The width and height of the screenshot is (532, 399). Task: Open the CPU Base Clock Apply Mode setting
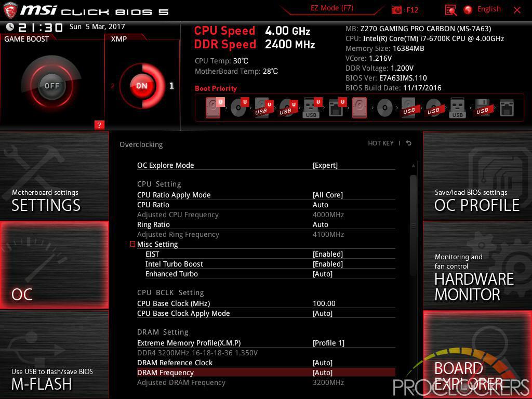(x=266, y=313)
